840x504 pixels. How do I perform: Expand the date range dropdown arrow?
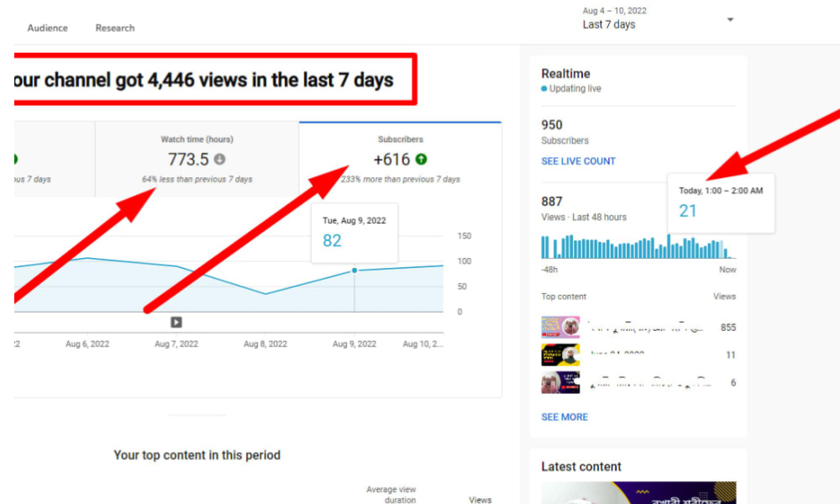[x=730, y=20]
